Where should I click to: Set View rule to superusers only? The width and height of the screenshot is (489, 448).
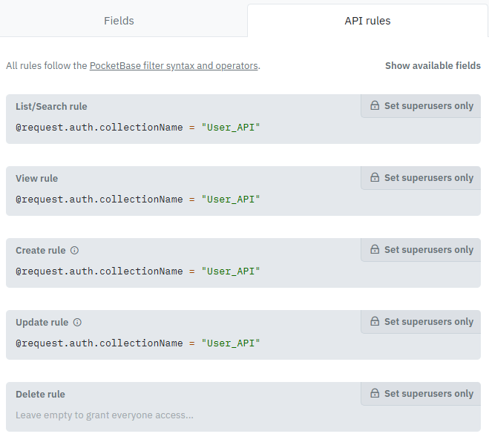[421, 178]
